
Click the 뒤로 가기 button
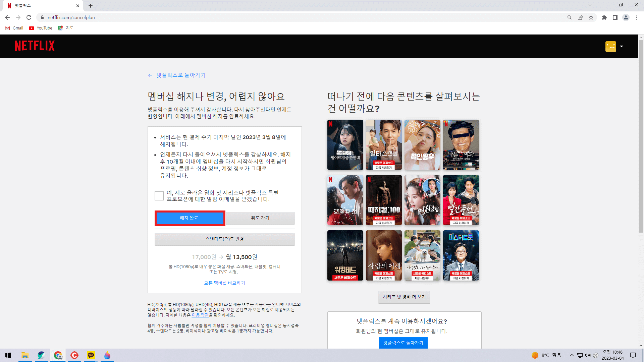[x=260, y=218]
